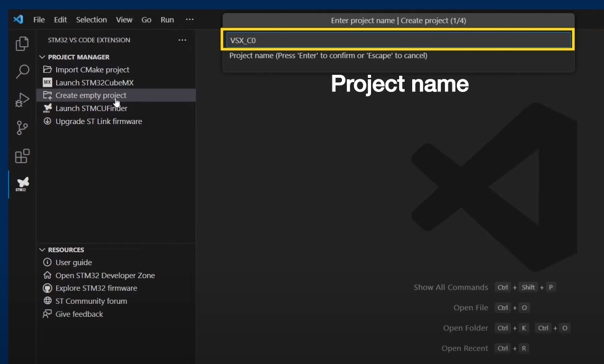The width and height of the screenshot is (604, 364).
Task: Open Explore STM32 firmware link
Action: coord(96,288)
